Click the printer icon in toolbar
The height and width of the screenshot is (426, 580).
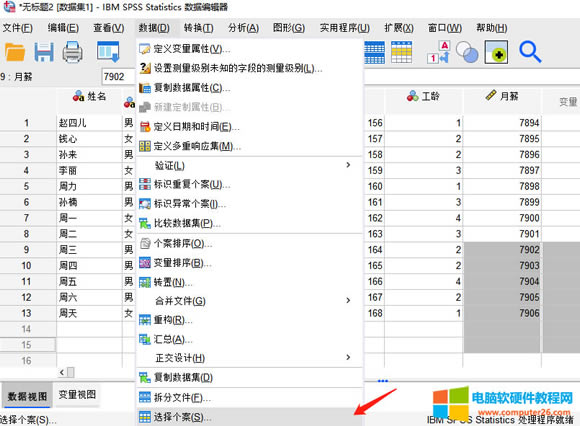pos(72,52)
